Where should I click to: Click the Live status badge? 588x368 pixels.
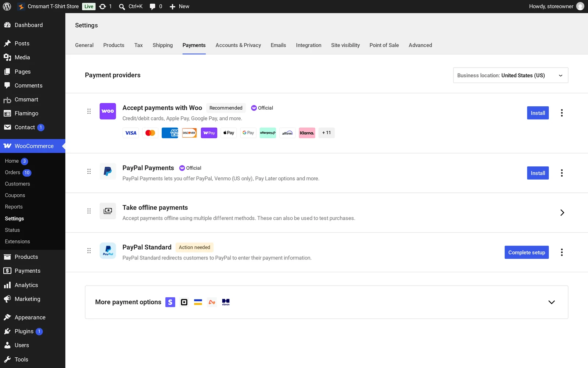(89, 7)
